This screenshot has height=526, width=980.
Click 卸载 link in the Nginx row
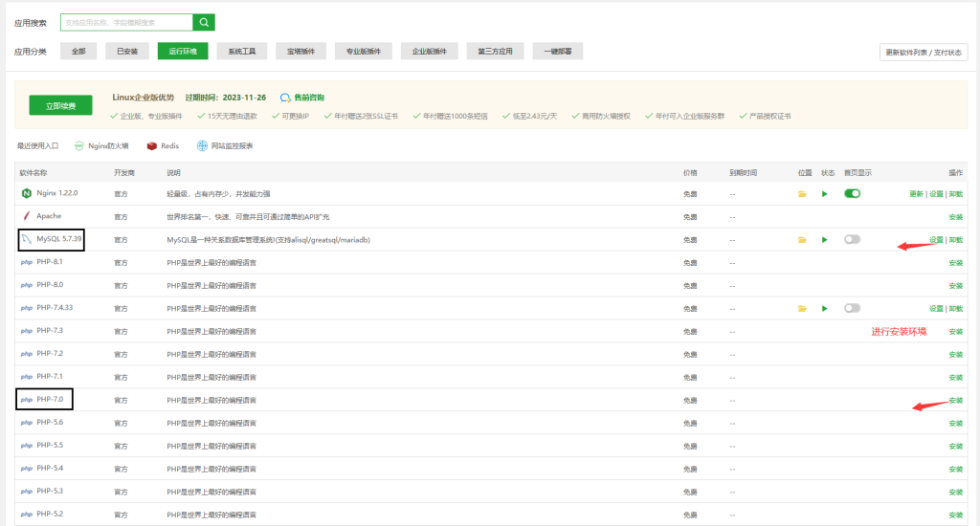[x=956, y=194]
